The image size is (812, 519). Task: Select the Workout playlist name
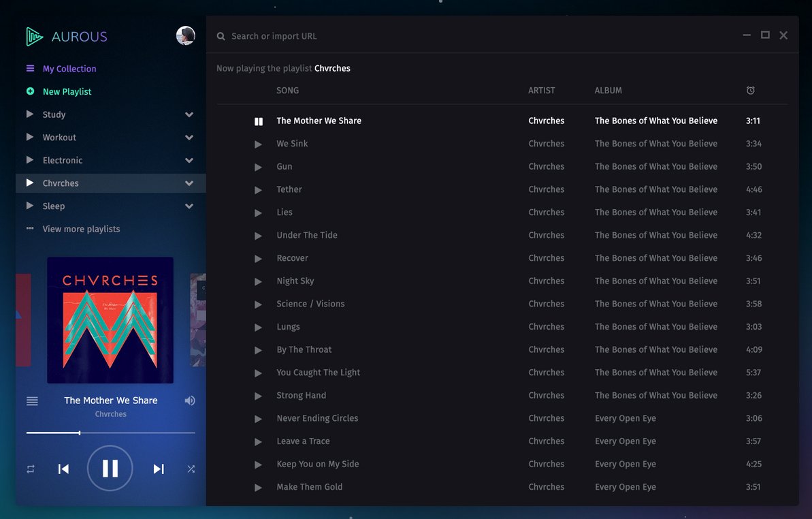59,138
